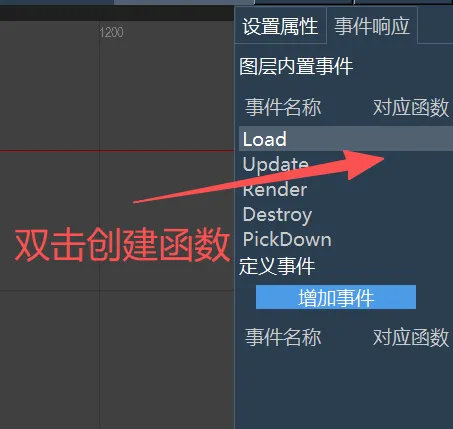Click the upper 事件名称 column header
The width and height of the screenshot is (453, 429).
pos(283,107)
